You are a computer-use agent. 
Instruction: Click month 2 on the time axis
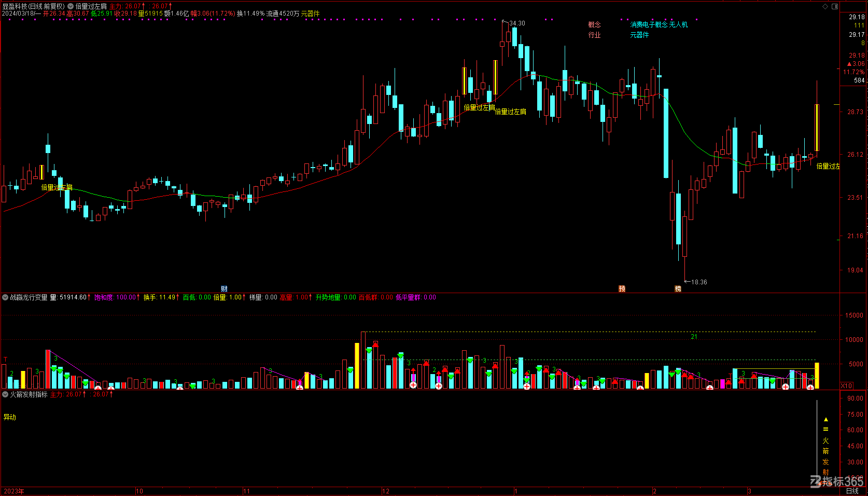655,491
